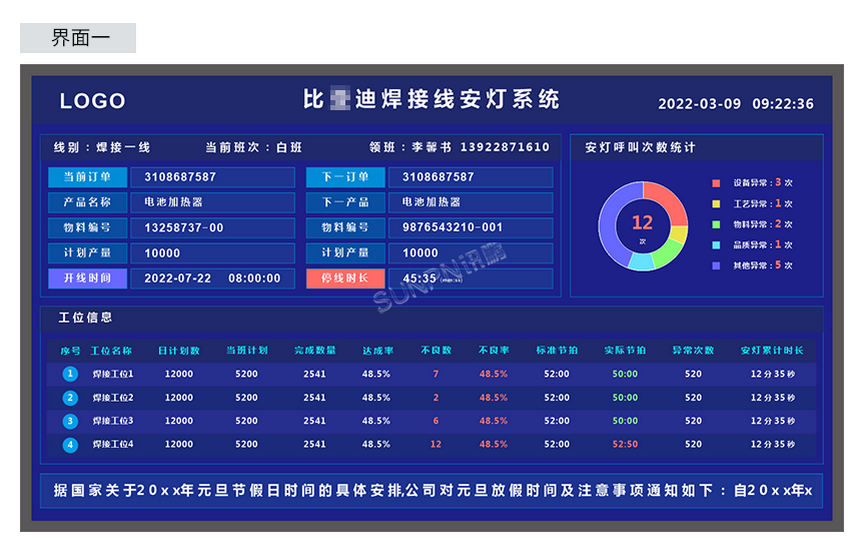Click the 实际节拍 column header
The image size is (860, 550).
[625, 350]
